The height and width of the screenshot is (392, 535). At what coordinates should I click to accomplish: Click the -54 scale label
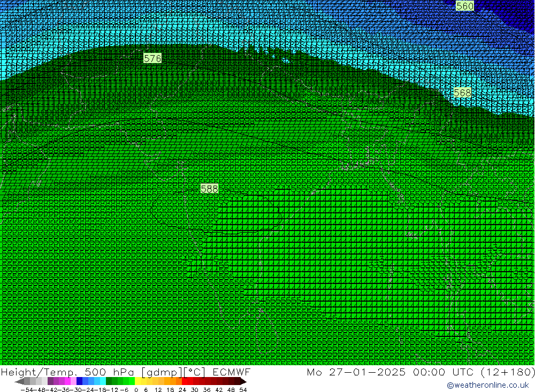point(27,390)
